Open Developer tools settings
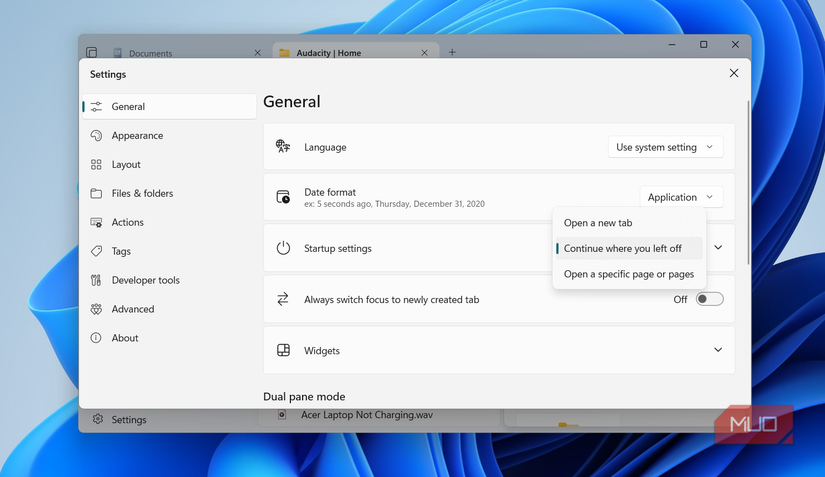 pos(145,281)
